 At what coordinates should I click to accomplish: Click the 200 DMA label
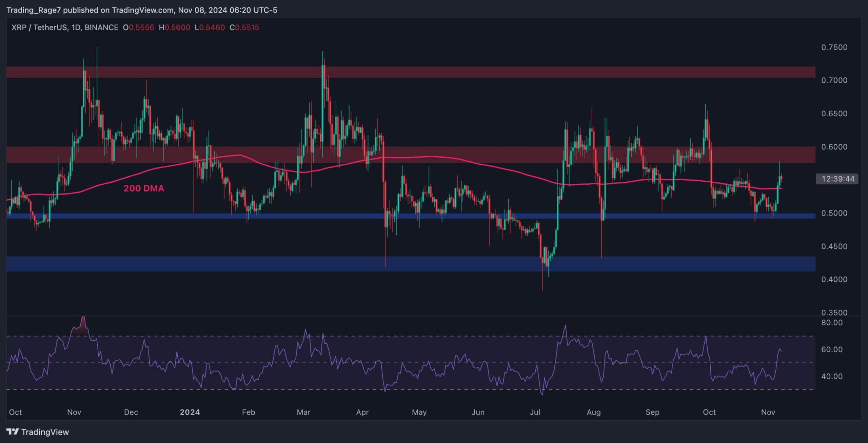pos(144,188)
